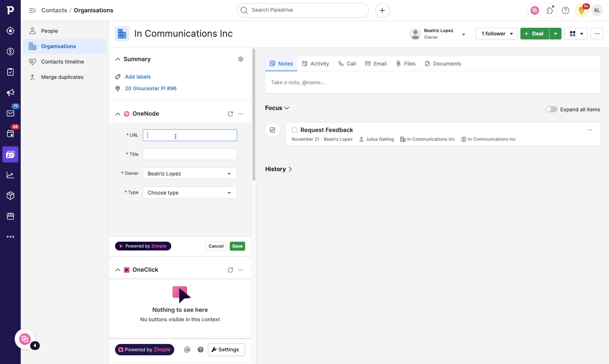Open People in contacts menu
609x364 pixels.
click(x=65, y=31)
